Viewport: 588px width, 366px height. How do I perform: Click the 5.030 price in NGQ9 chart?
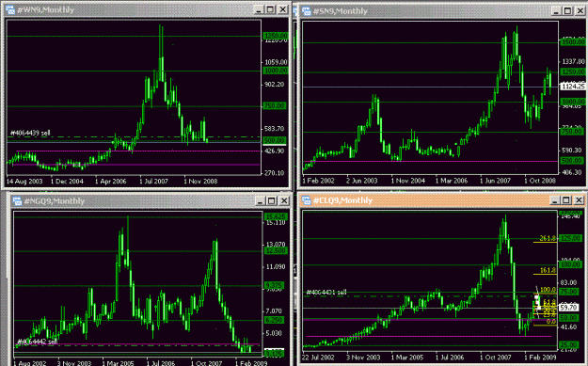point(274,333)
